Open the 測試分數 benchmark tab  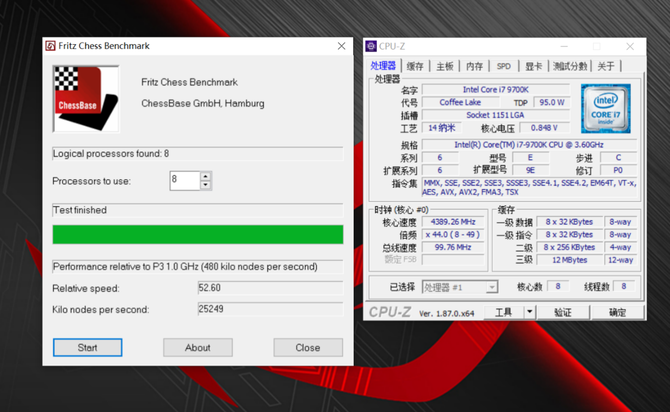[570, 66]
